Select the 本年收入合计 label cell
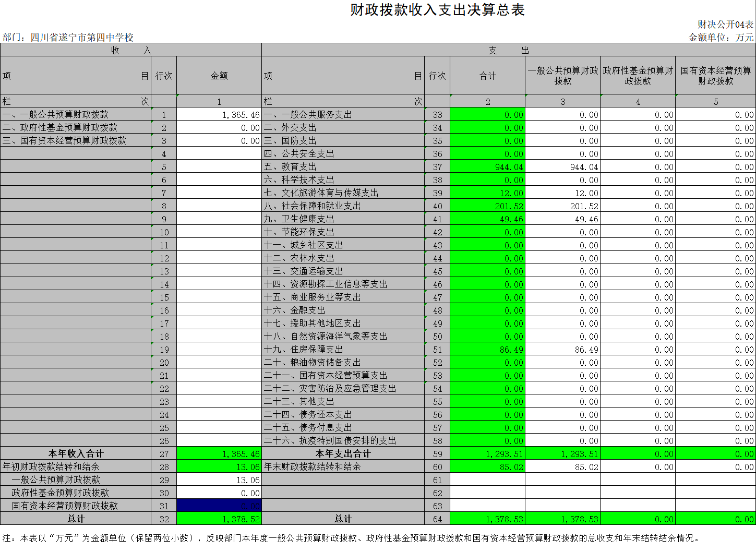The image size is (756, 551). point(76,453)
